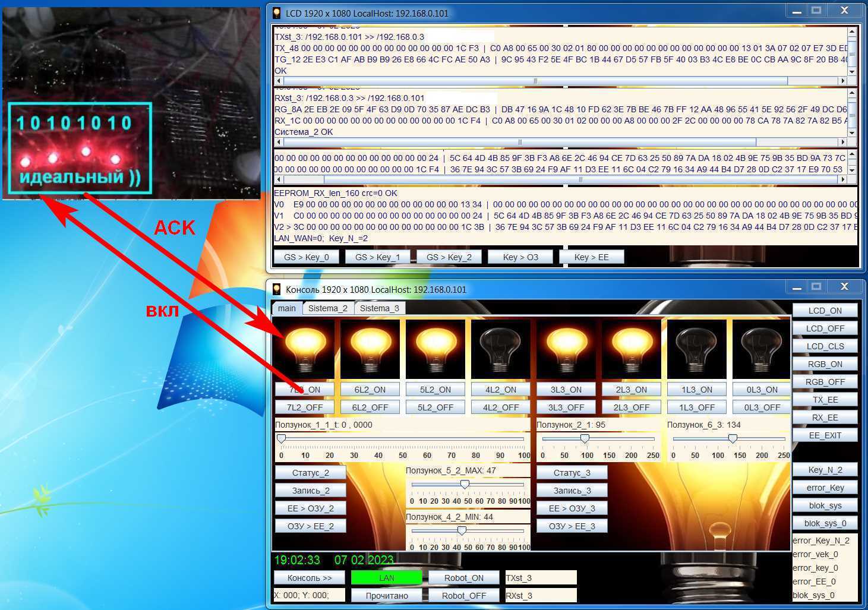Viewport: 868px width, 610px height.
Task: Switch to the Sistema_2 tab
Action: (x=328, y=308)
